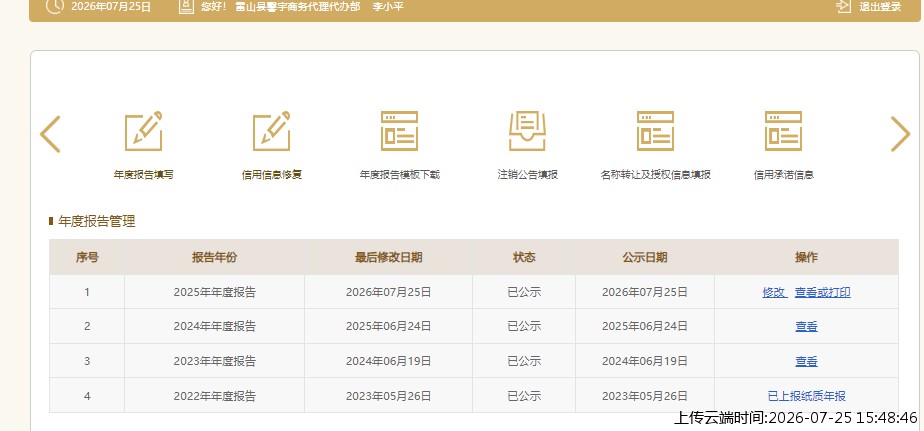
Task: Click 注销公告填报 label
Action: 527,175
